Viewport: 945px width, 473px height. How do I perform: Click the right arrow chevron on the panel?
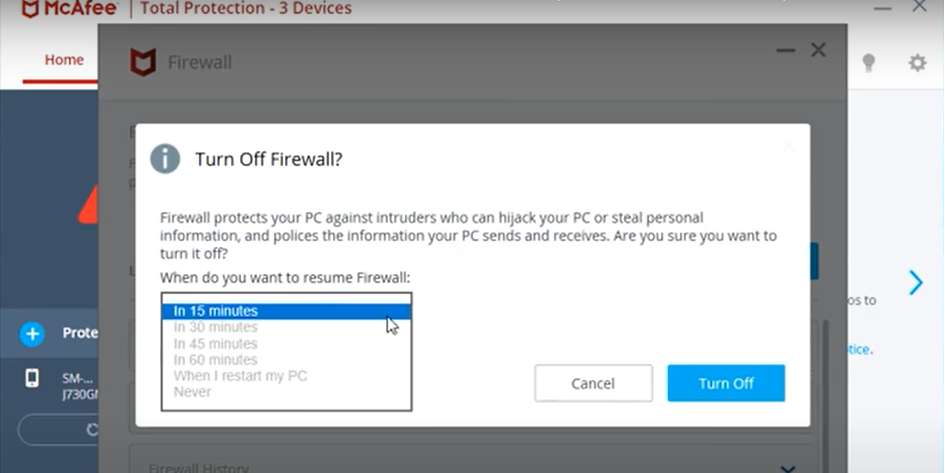(915, 283)
